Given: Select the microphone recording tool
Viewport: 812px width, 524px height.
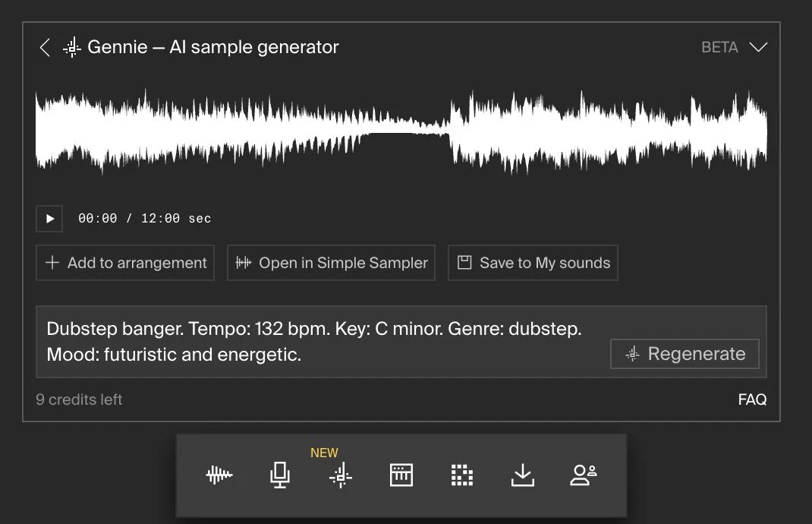Looking at the screenshot, I should coord(279,475).
